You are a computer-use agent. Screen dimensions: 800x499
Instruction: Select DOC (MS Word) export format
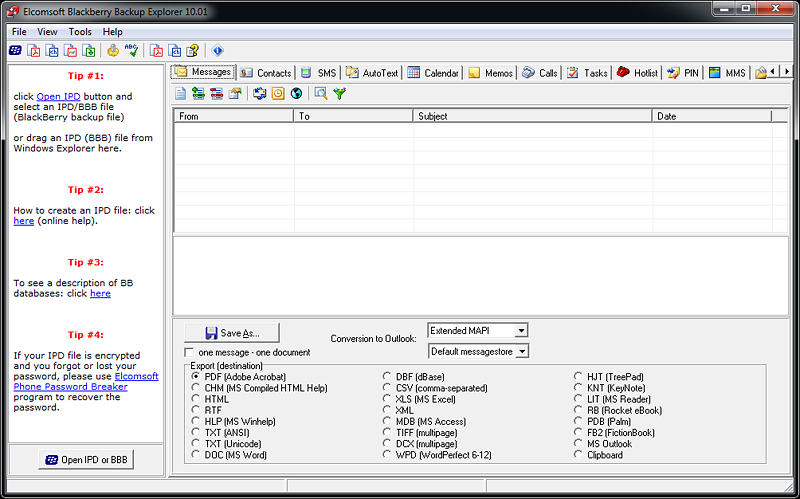[x=196, y=455]
